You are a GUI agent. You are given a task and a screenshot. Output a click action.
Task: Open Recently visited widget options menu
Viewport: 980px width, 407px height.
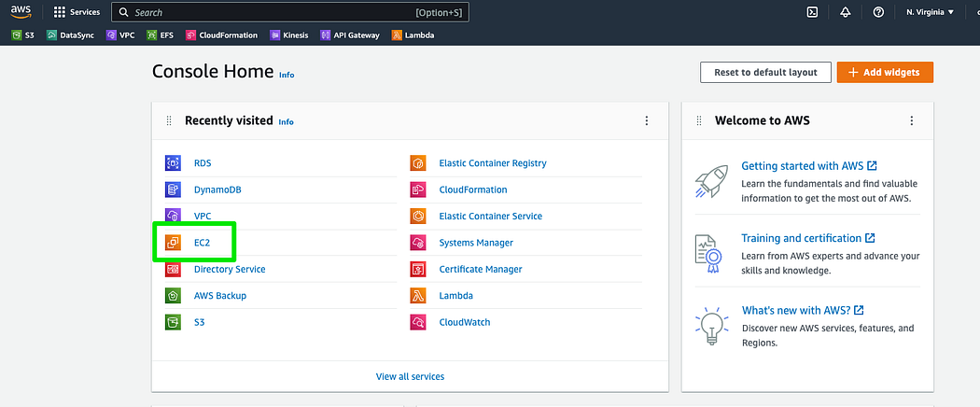click(647, 120)
